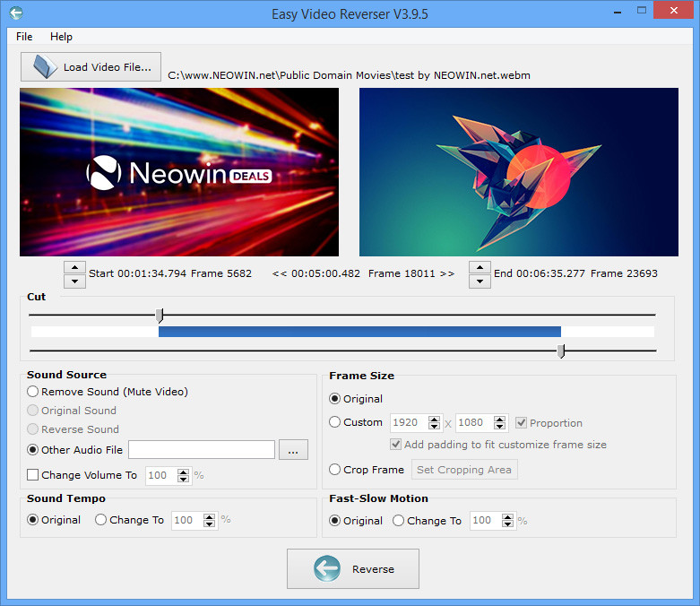Viewport: 700px width, 606px height.
Task: Click the sound tempo percentage field
Action: [187, 520]
